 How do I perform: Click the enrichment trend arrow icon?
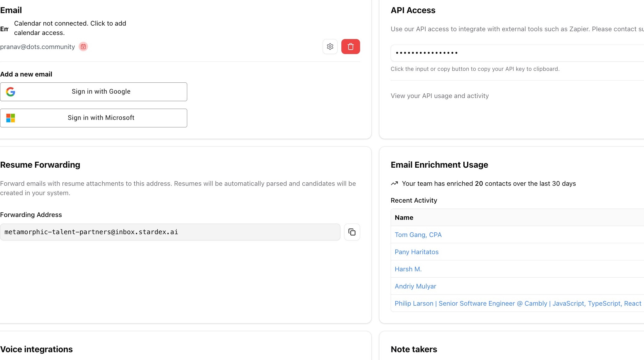pos(394,184)
